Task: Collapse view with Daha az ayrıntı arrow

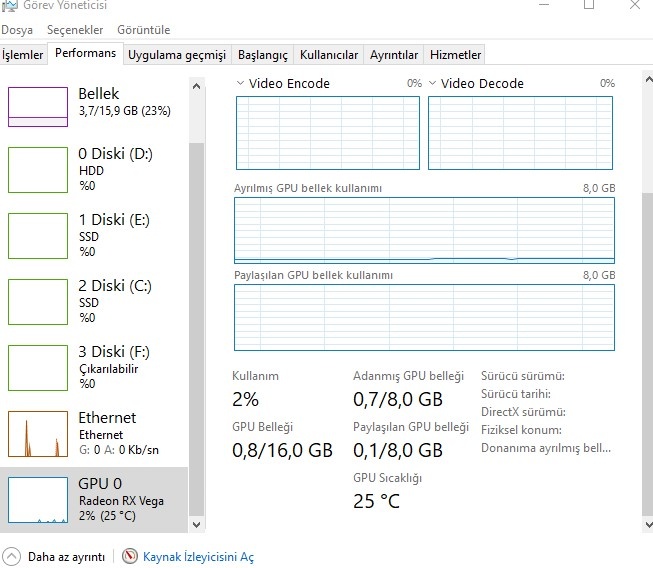Action: 12,557
